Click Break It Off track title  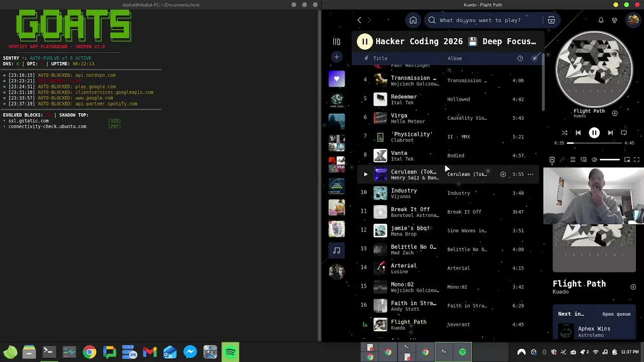click(411, 209)
